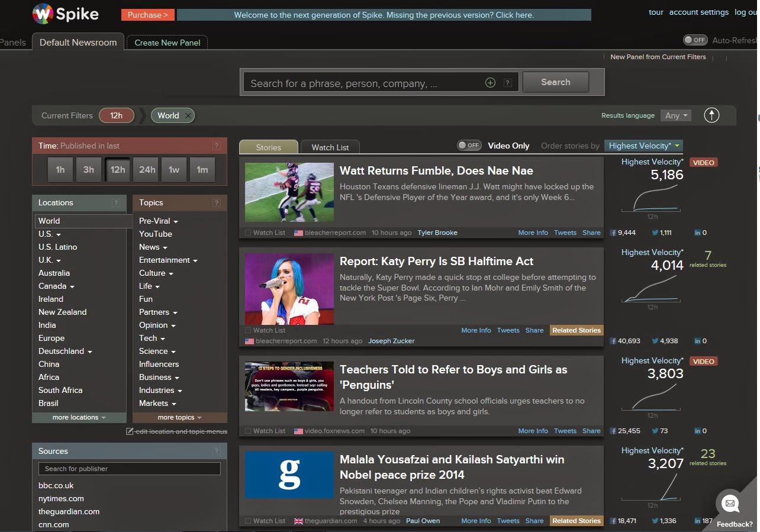Open the Create New Panel tab

point(168,43)
